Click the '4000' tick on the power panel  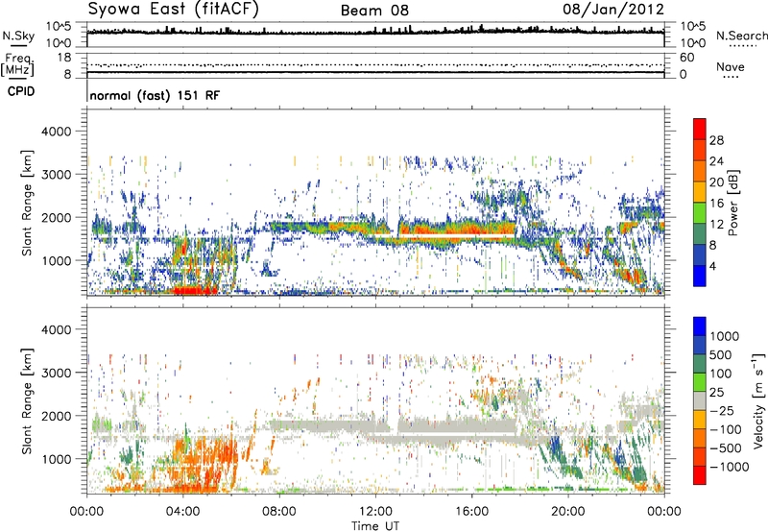58,132
